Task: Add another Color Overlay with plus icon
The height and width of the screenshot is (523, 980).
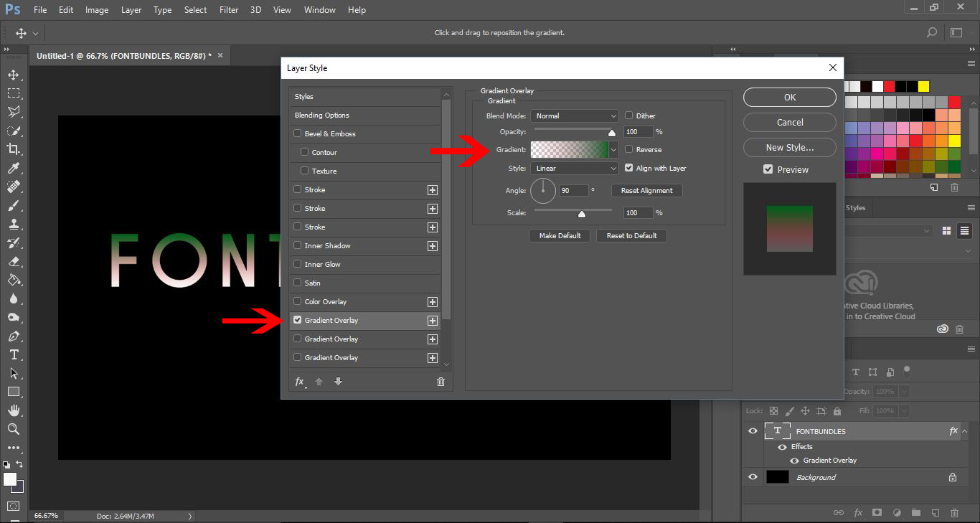Action: point(433,302)
